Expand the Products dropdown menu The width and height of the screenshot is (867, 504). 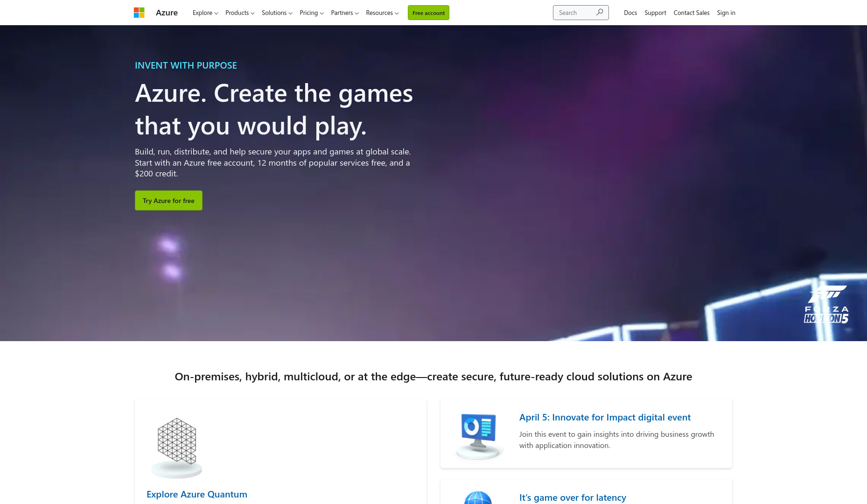[x=240, y=13]
